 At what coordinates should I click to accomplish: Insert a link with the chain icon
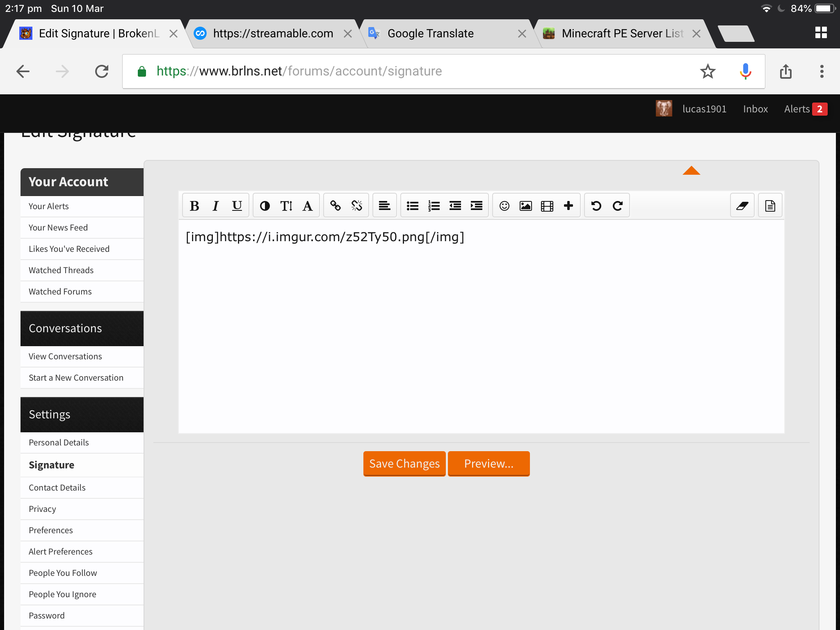coord(336,205)
